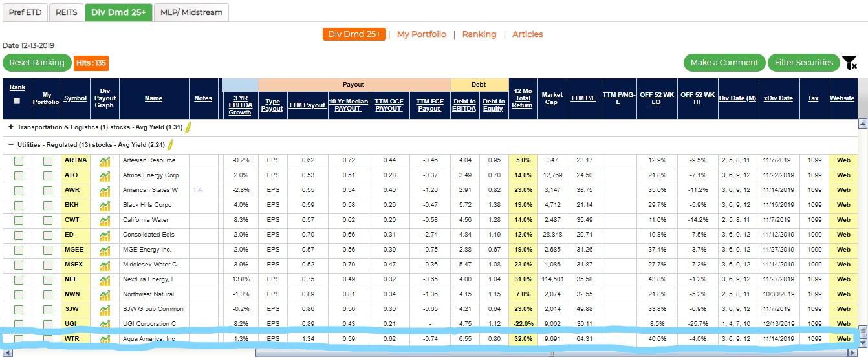Tick the My Portfolio checkbox for ED
This screenshot has height=357, width=868.
pyautogui.click(x=48, y=235)
